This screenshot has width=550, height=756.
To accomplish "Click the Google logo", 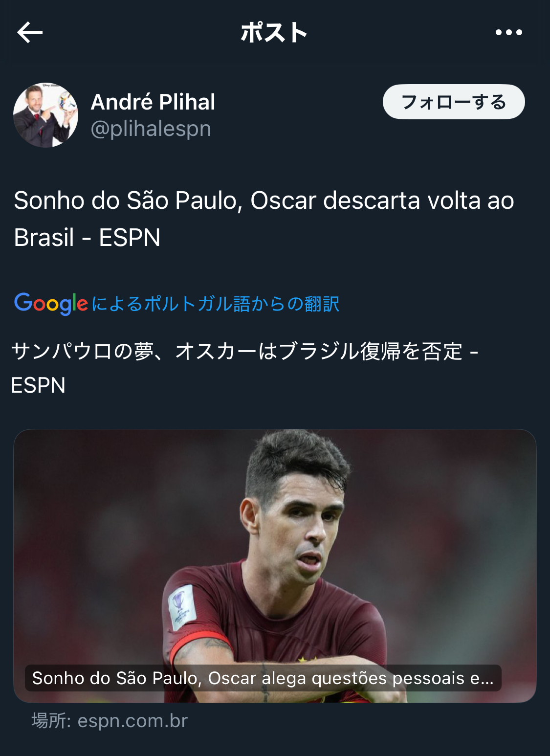I will (x=51, y=304).
